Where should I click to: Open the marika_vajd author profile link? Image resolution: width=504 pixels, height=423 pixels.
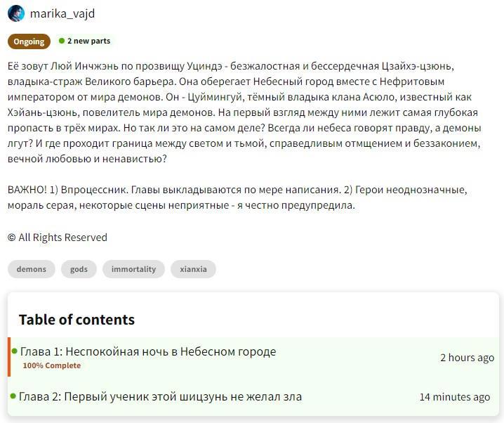coord(62,13)
